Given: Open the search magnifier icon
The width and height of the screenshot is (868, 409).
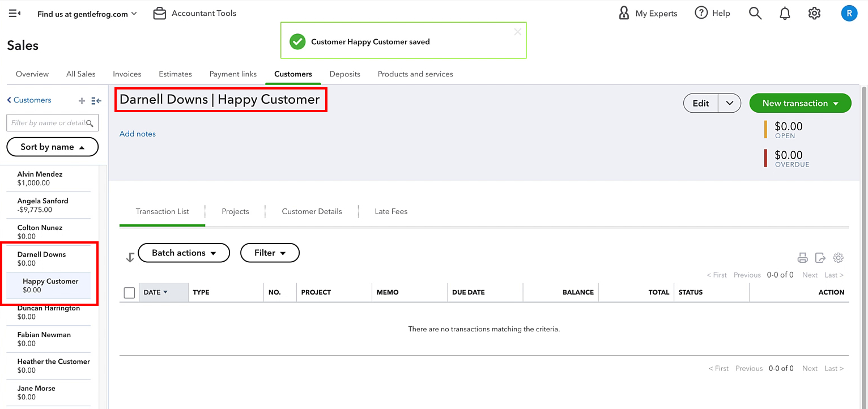Looking at the screenshot, I should [x=755, y=13].
